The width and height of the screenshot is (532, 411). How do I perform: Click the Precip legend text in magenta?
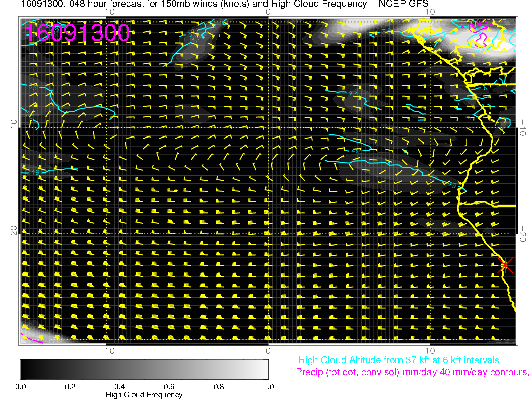click(412, 372)
